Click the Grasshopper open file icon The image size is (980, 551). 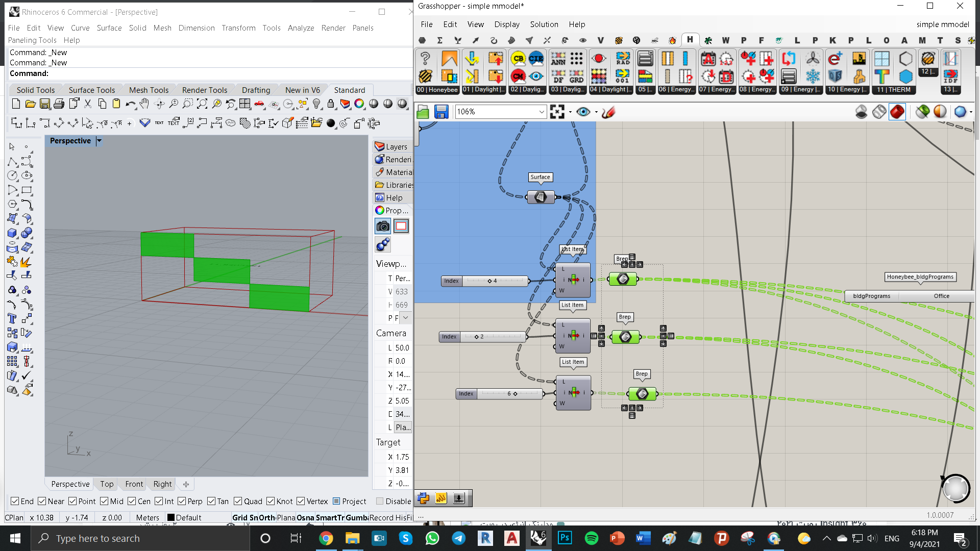point(423,112)
